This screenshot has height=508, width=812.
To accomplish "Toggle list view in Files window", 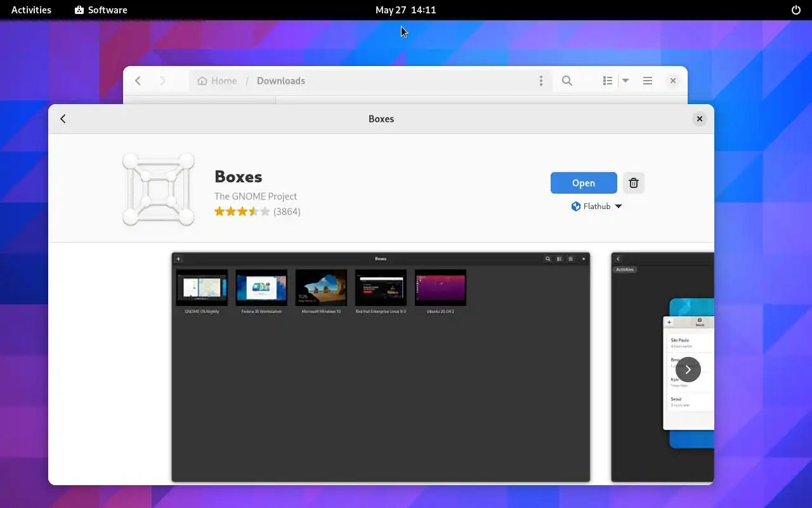I will (x=607, y=81).
